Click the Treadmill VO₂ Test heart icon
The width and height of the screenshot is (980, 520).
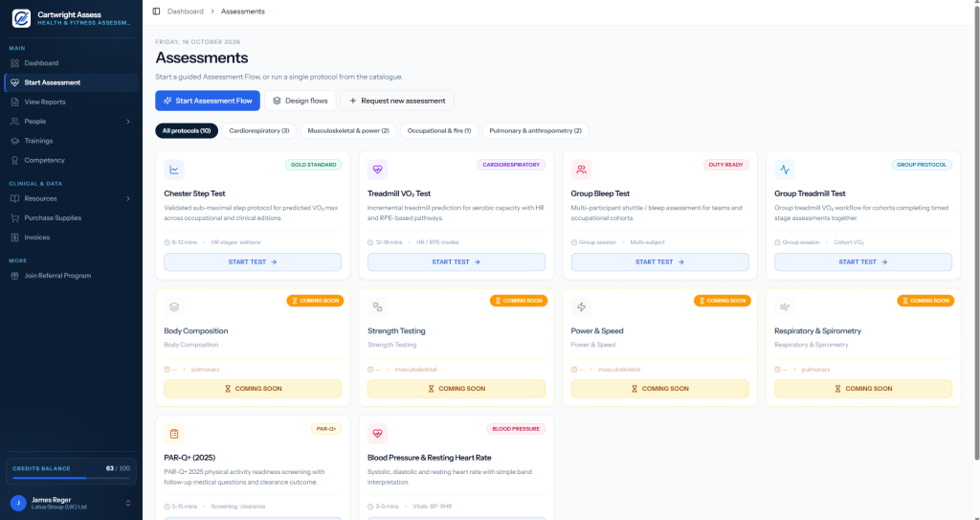377,170
